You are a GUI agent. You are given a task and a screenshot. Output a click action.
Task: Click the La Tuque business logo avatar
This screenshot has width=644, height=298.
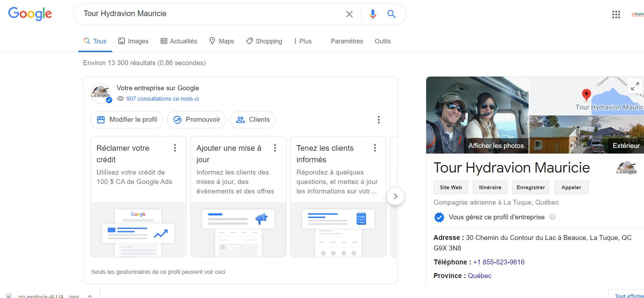click(x=101, y=93)
